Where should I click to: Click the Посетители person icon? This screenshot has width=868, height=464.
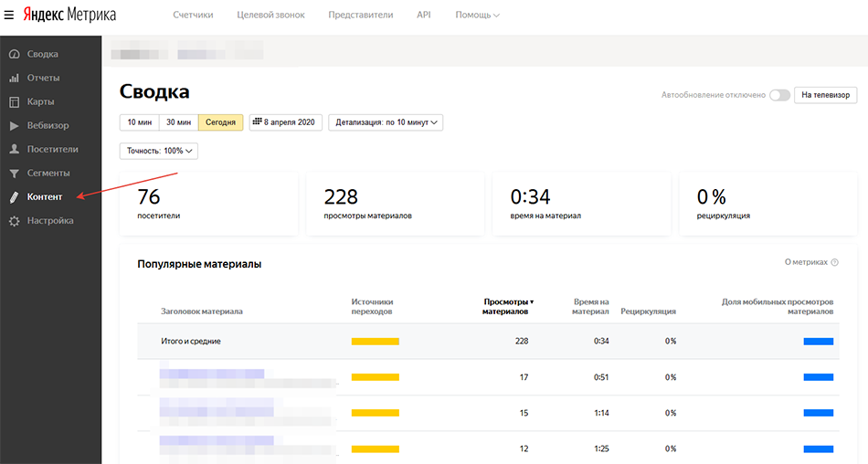coord(15,150)
